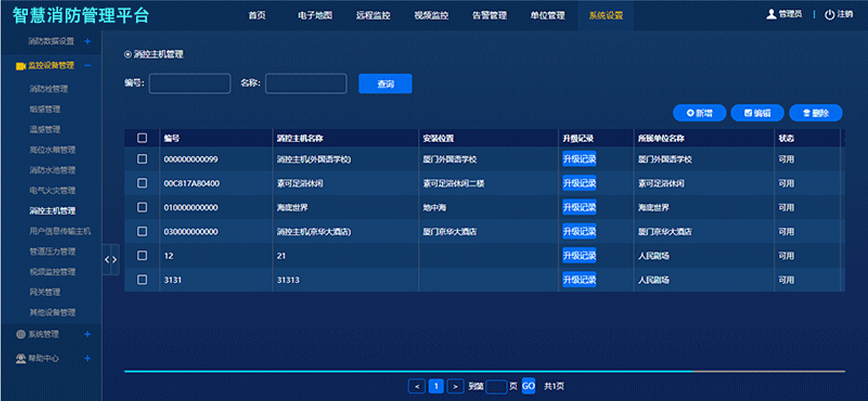Screen dimensions: 868x401
Task: Toggle the select-all checkbox in table header
Action: click(x=142, y=138)
